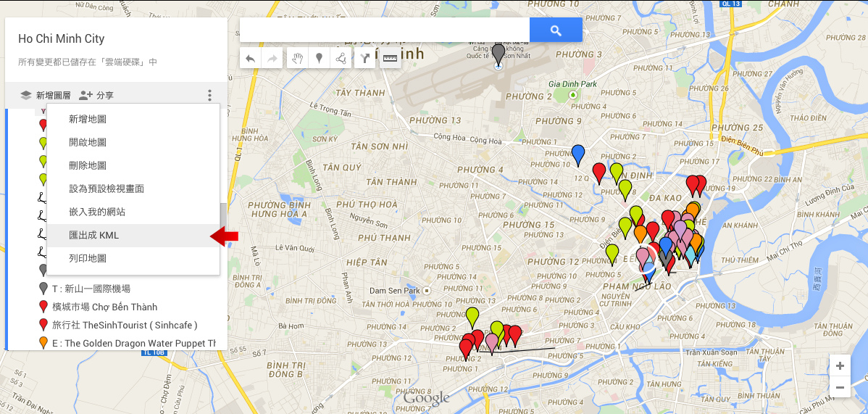Choose 開啟地圖 from the menu

(x=133, y=142)
